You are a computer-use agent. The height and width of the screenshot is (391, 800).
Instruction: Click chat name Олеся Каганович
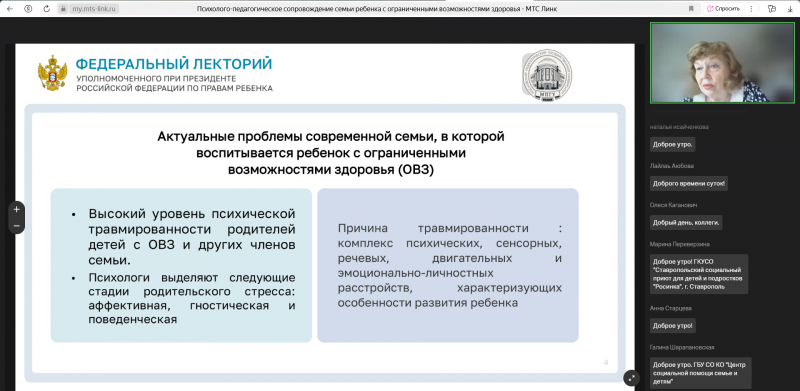(673, 205)
